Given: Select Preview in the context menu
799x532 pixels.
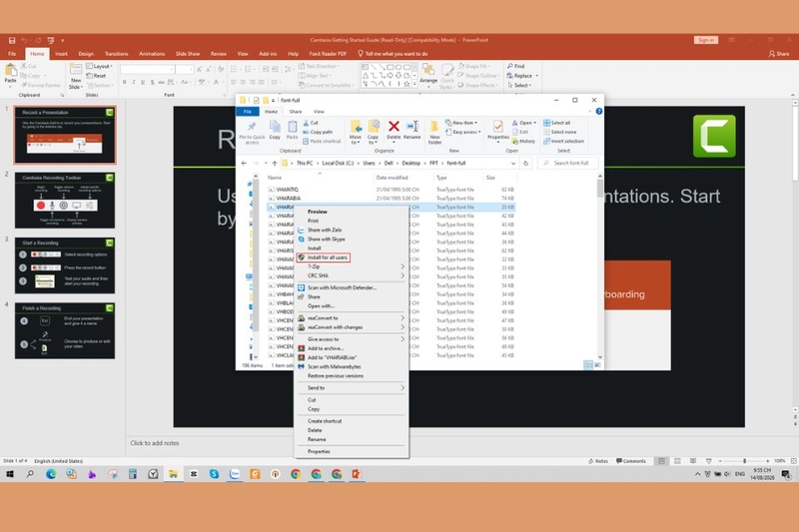Looking at the screenshot, I should click(317, 212).
